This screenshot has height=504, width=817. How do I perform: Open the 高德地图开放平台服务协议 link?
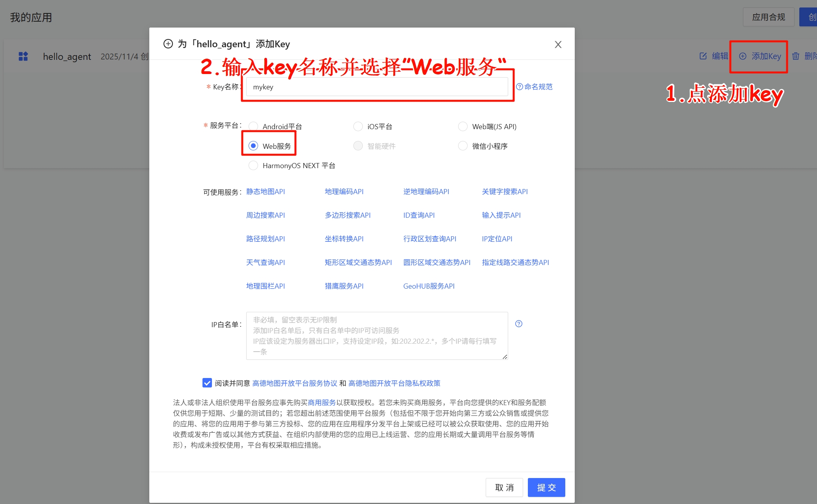295,382
